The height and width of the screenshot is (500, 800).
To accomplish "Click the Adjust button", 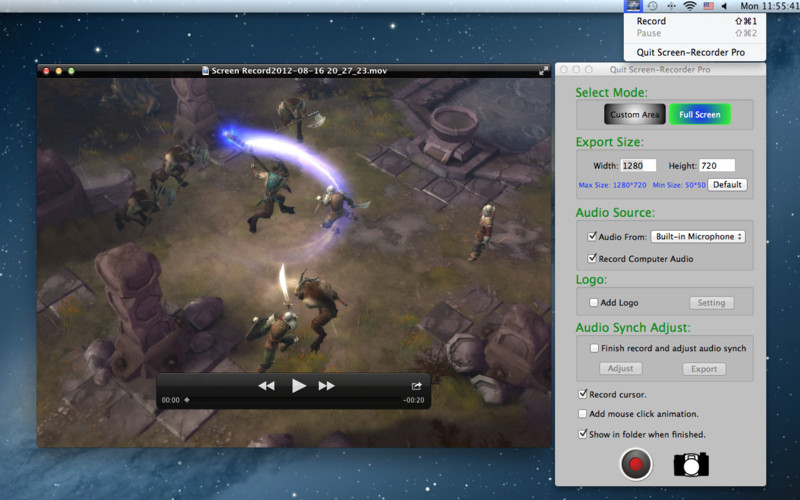I will click(x=620, y=368).
